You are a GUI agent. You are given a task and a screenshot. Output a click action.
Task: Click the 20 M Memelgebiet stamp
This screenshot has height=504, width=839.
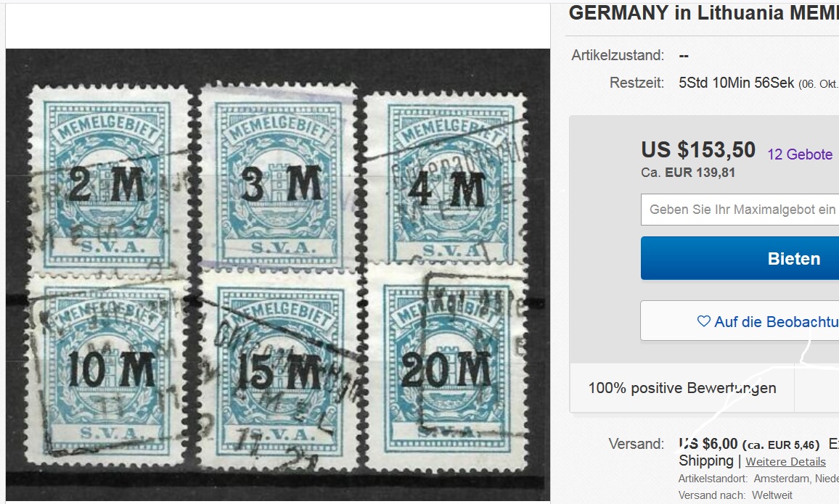point(446,370)
